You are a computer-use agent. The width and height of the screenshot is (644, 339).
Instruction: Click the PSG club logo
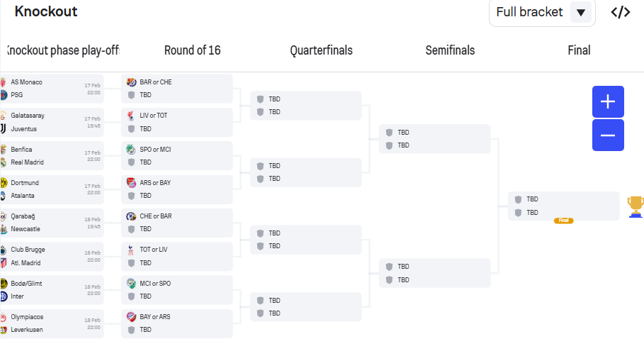pos(4,95)
